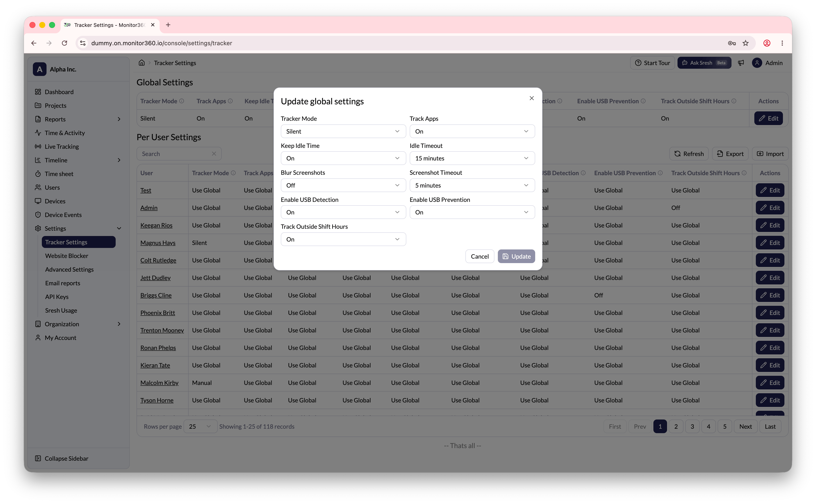Open the Keegan Rios user link

(x=156, y=225)
